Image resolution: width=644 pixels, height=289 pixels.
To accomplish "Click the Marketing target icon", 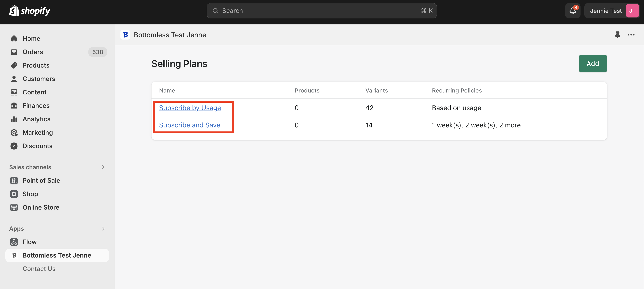I will point(14,132).
